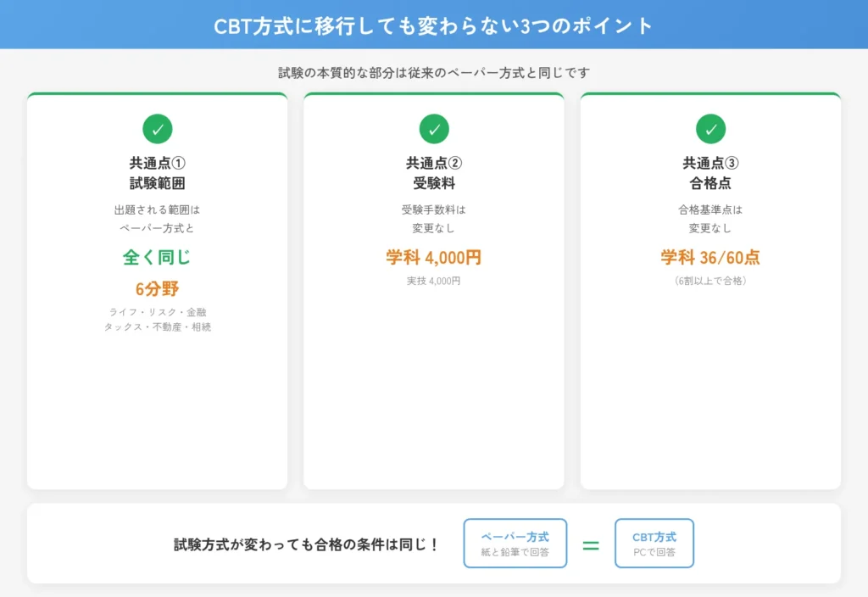The image size is (868, 597).
Task: Click the orange 学科 4,000円 fee highlight
Action: pos(434,258)
